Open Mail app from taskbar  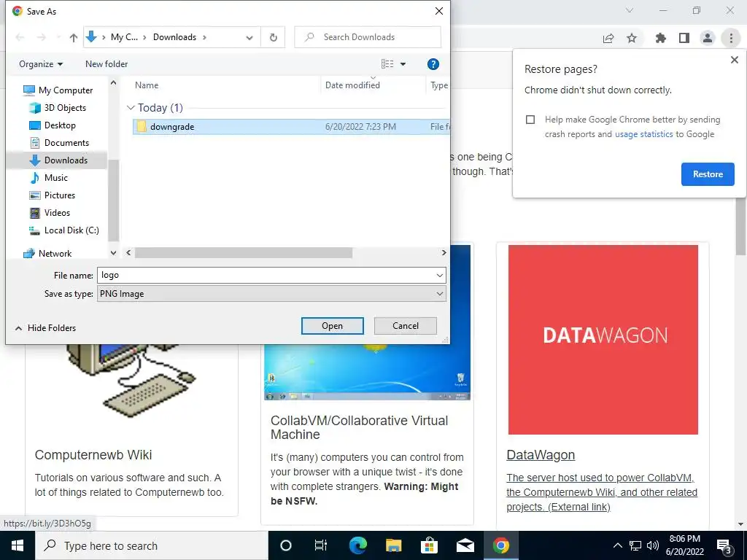(465, 545)
